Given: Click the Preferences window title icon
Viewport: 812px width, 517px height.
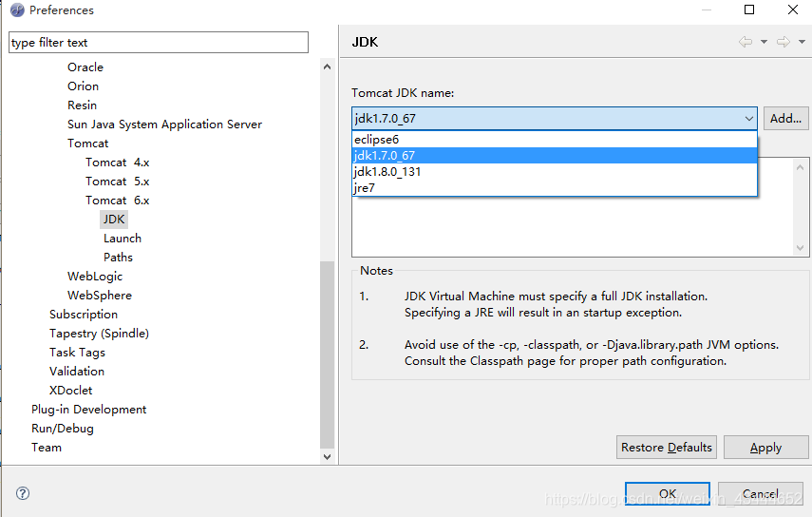Looking at the screenshot, I should coord(17,10).
